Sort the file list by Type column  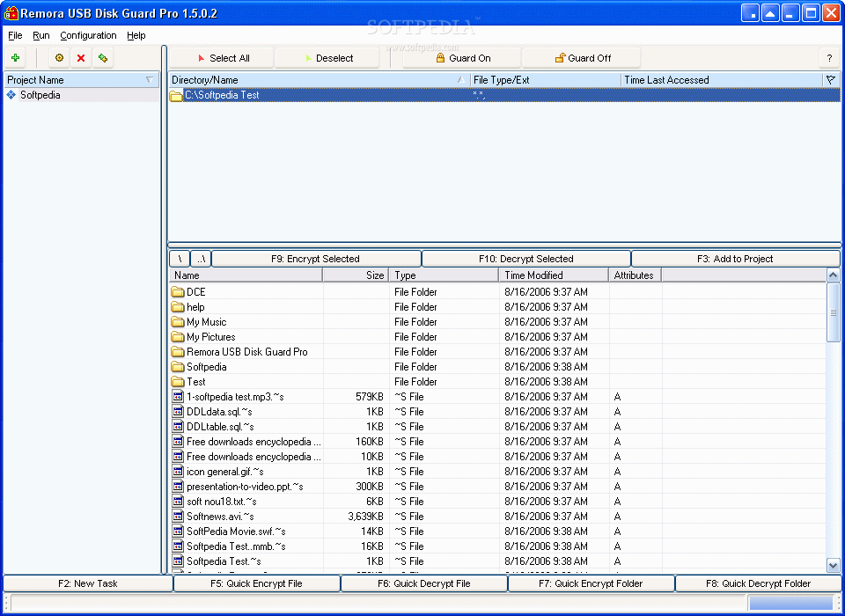click(444, 275)
